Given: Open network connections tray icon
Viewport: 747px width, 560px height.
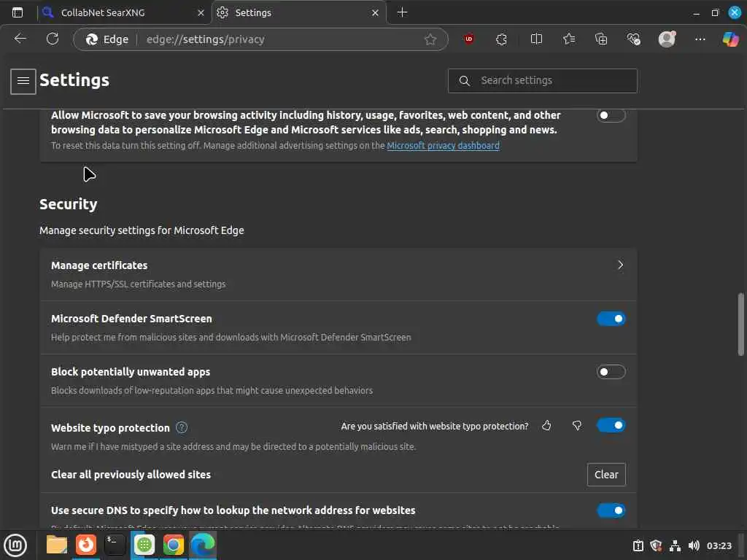Looking at the screenshot, I should [x=675, y=545].
